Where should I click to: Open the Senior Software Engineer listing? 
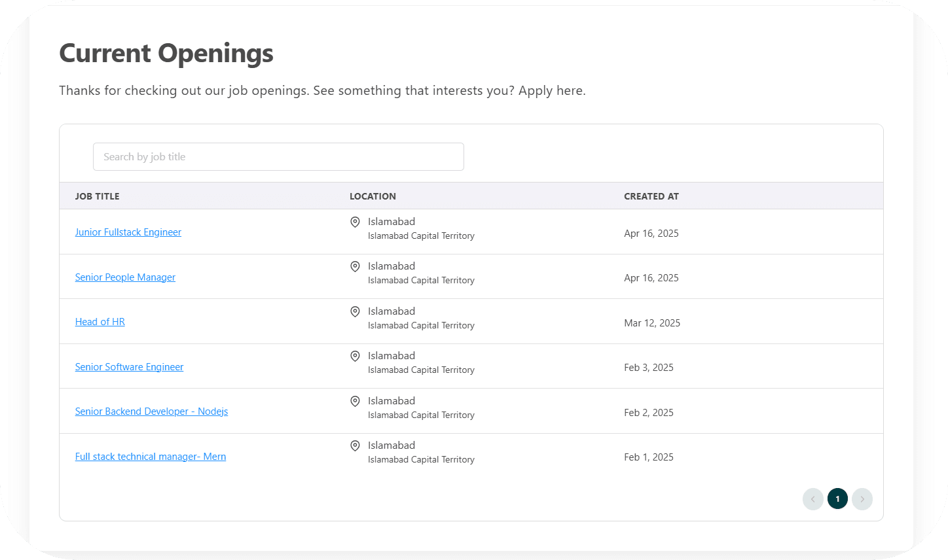click(x=129, y=367)
